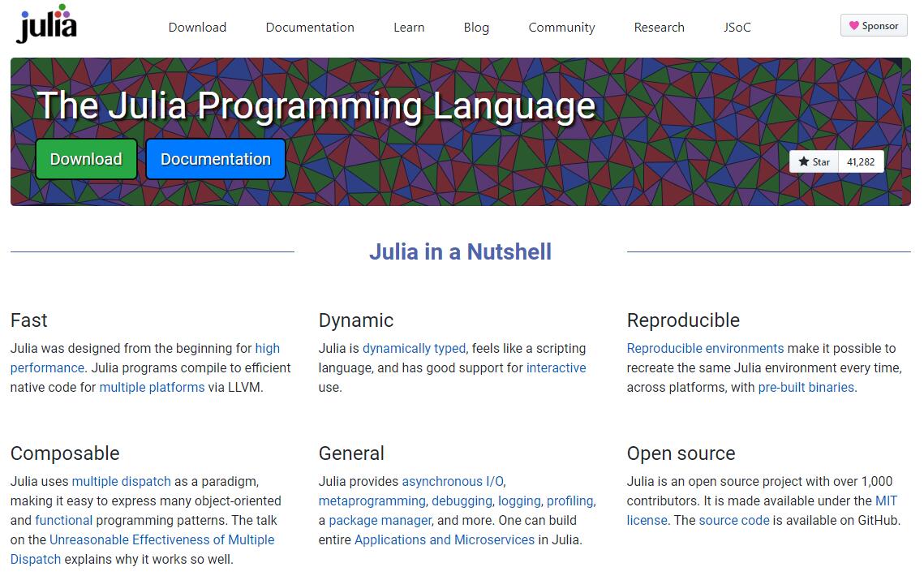Click the blue Documentation button in banner
Screen dimensions: 924x580
pyautogui.click(x=216, y=159)
